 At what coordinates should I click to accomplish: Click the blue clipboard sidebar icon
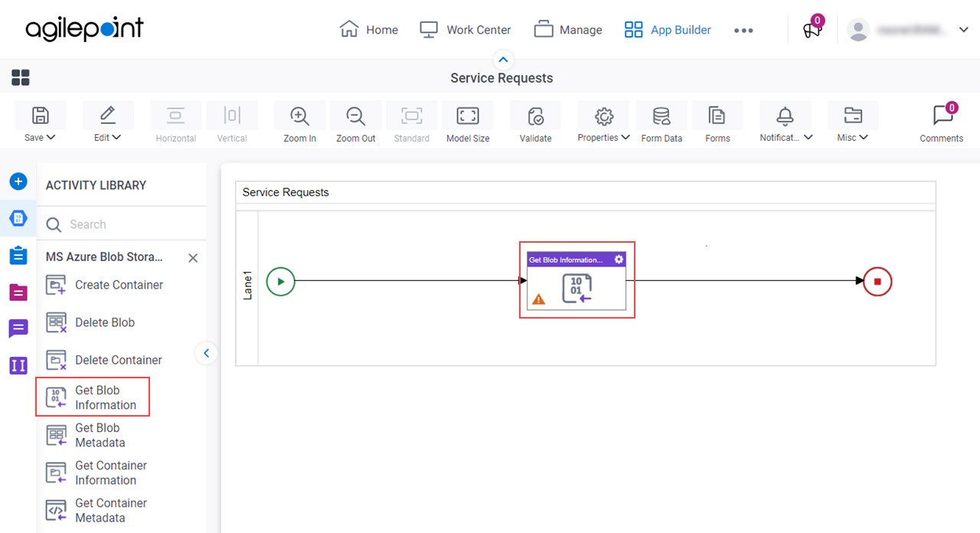(x=18, y=255)
